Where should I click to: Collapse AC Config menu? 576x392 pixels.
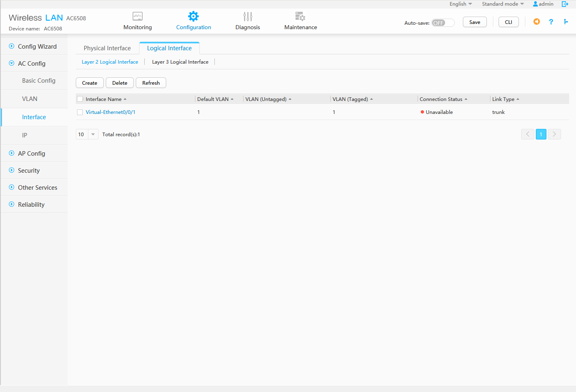click(x=34, y=63)
